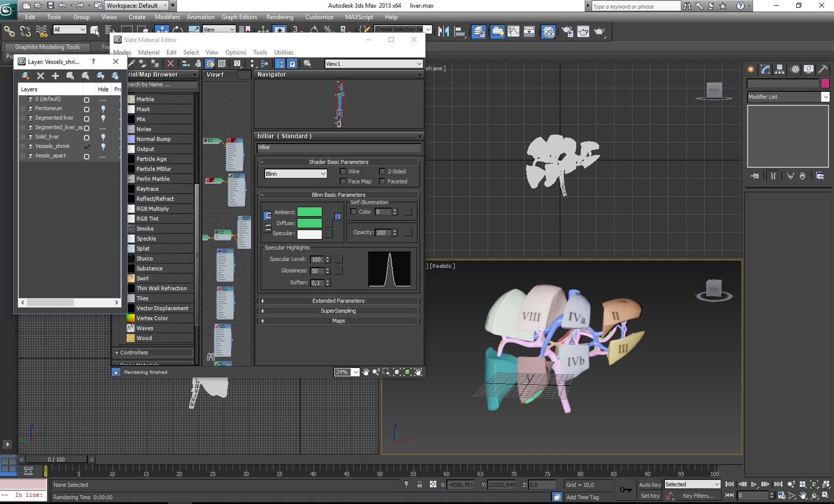Open the Material menu in Slate editor
This screenshot has height=504, width=834.
click(x=148, y=52)
